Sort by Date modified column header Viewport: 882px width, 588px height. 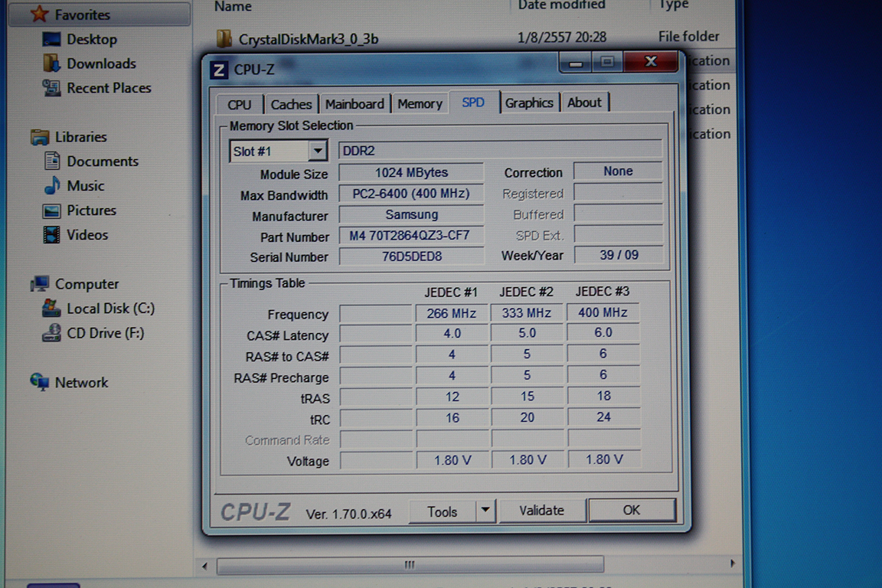tap(561, 5)
